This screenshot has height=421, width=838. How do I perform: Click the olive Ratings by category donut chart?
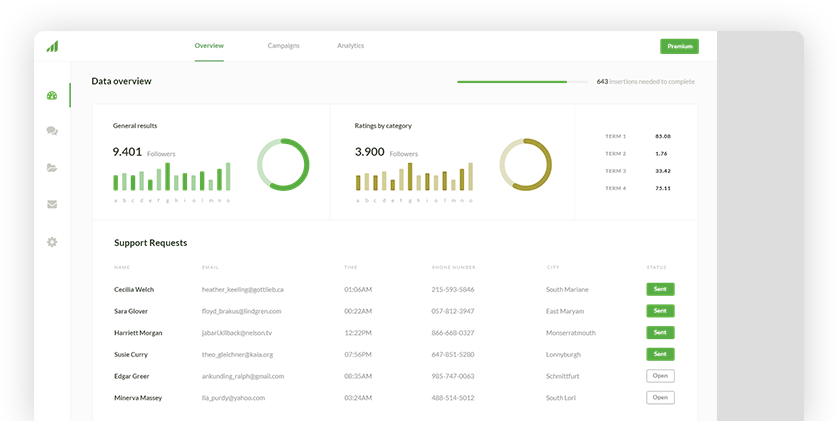(526, 165)
